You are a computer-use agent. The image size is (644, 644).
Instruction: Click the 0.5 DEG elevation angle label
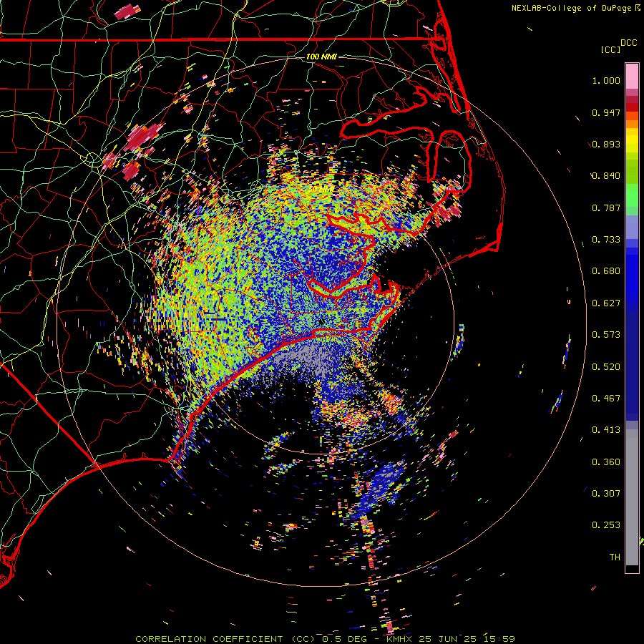pos(343,639)
